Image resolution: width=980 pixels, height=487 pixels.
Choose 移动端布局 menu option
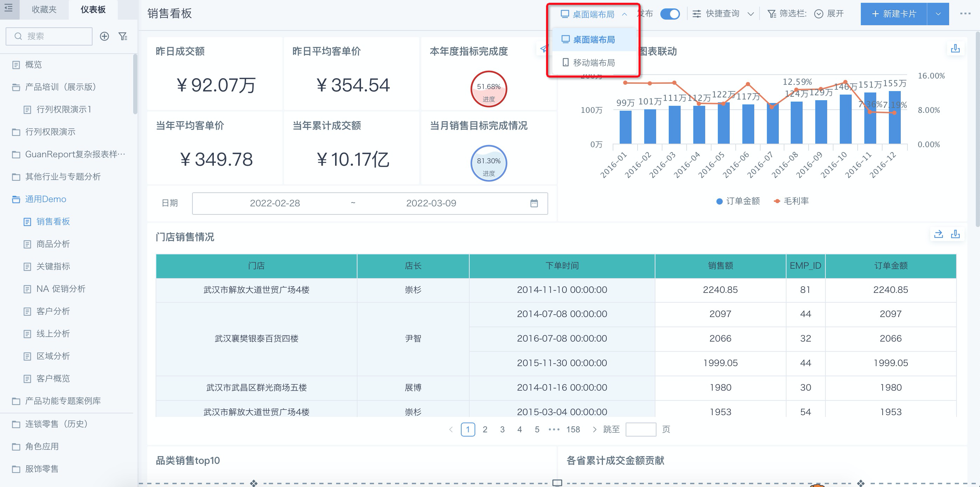pyautogui.click(x=594, y=63)
